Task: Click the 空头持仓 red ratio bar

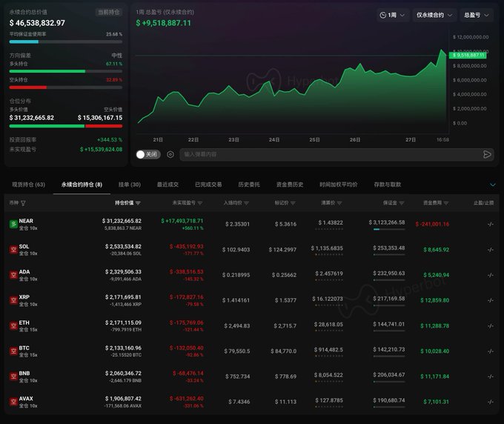Action: [65, 87]
